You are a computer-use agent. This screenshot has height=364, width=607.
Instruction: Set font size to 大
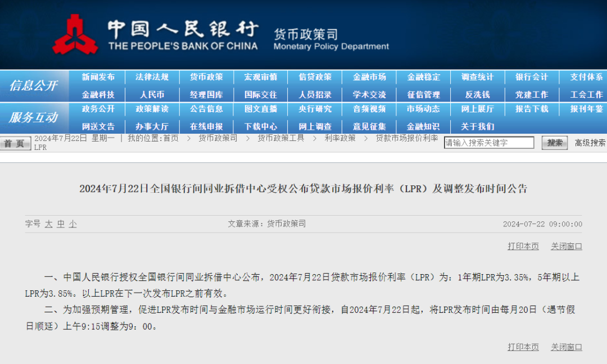[x=48, y=224]
